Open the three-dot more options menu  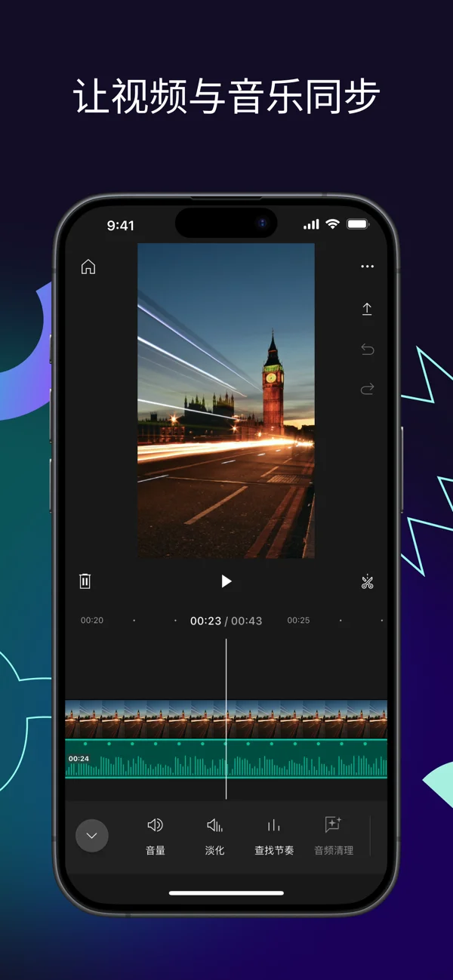click(367, 267)
